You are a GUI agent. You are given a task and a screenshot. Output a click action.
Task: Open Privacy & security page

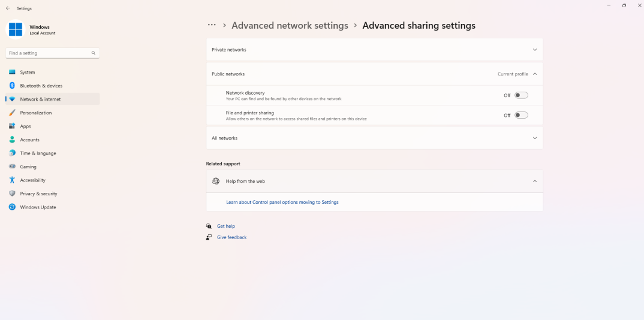[53, 194]
